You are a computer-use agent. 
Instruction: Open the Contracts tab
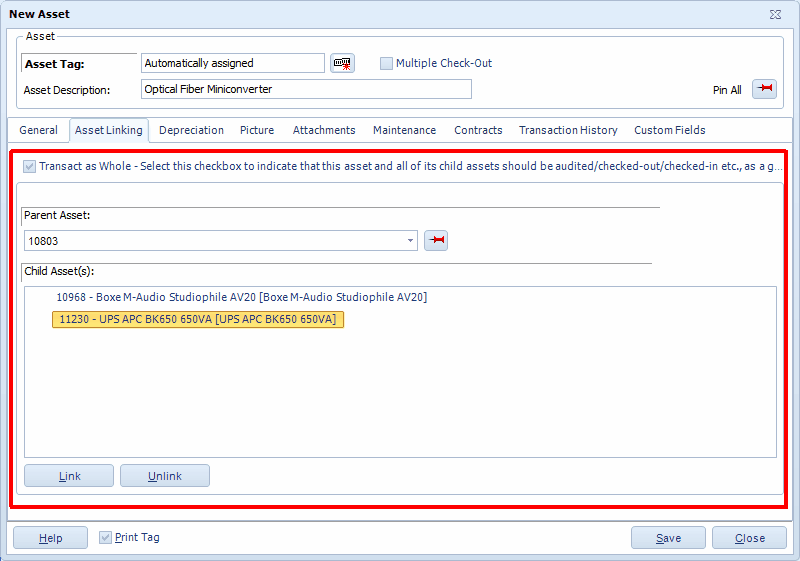point(478,130)
